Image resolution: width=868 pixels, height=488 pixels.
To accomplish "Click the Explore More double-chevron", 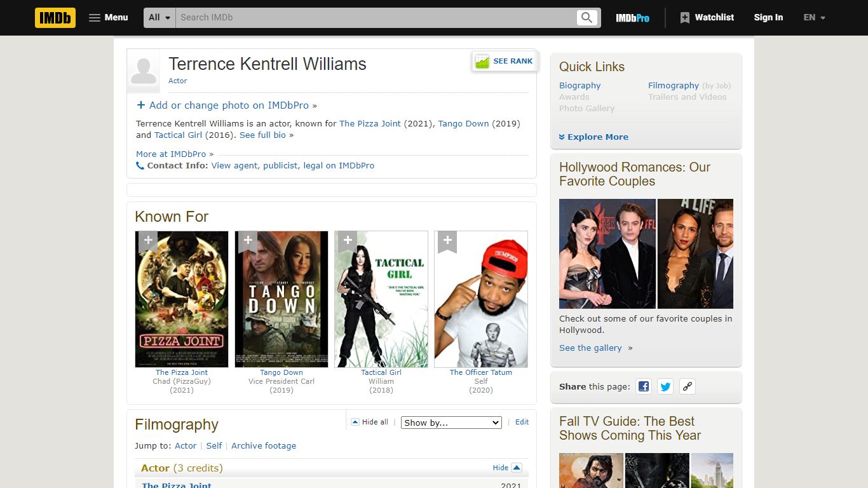I will (x=562, y=137).
